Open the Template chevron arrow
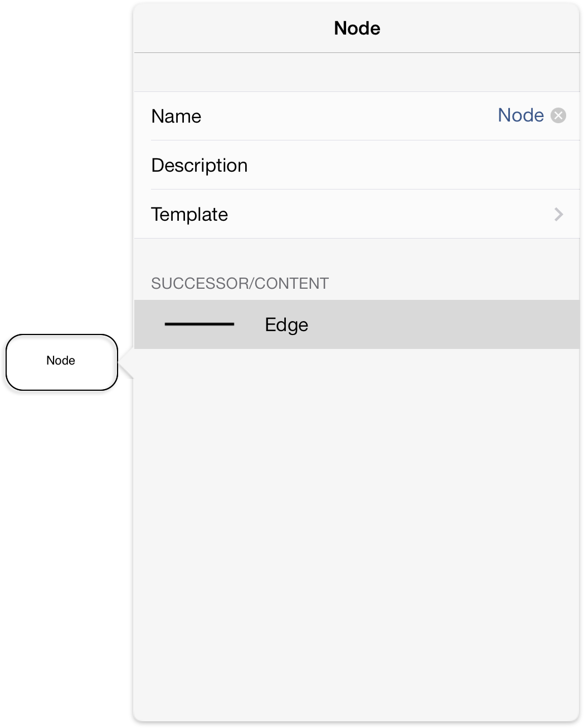Image resolution: width=584 pixels, height=728 pixels. coord(559,215)
